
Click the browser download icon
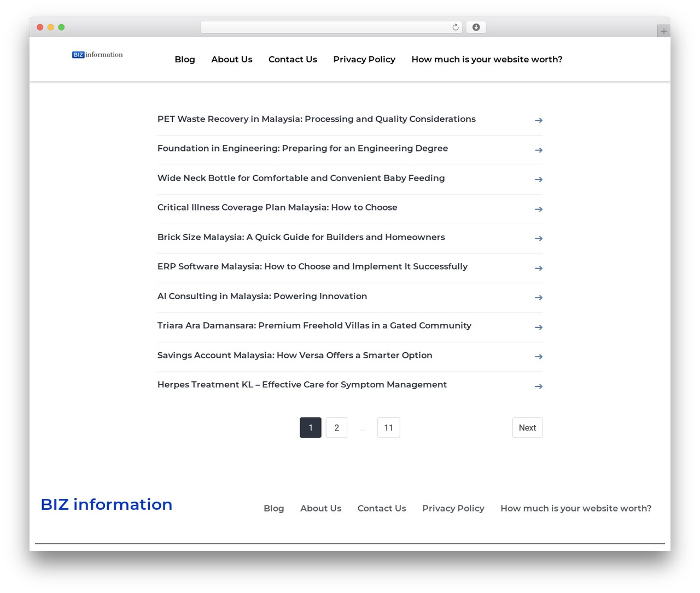tap(476, 27)
